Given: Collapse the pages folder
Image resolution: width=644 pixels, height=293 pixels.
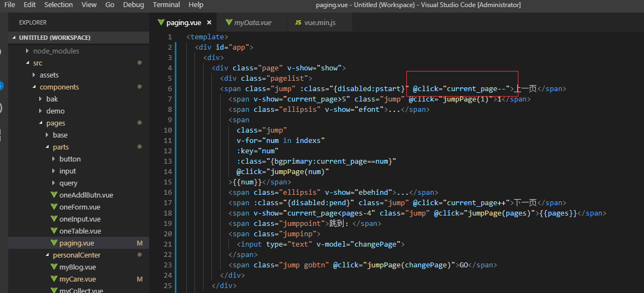Looking at the screenshot, I should point(40,123).
